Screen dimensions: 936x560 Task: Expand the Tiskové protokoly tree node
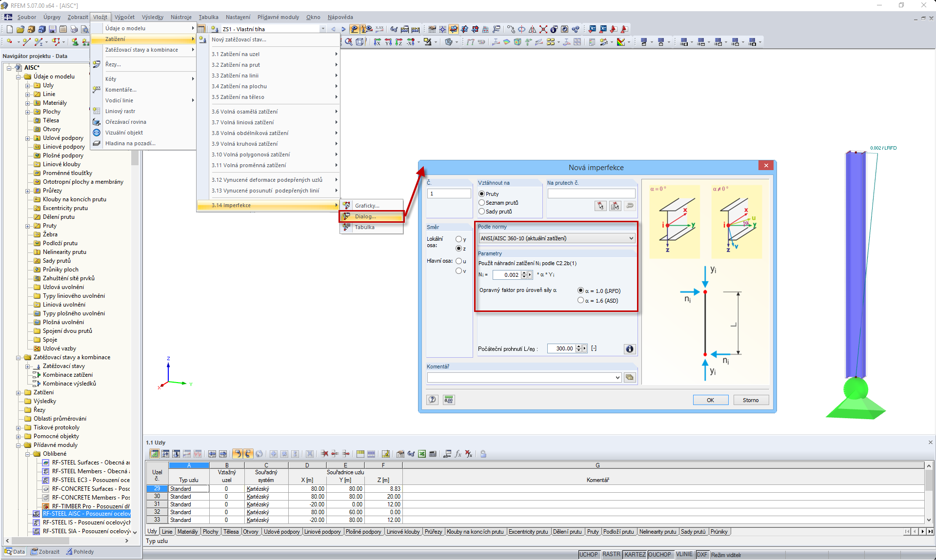coord(19,427)
